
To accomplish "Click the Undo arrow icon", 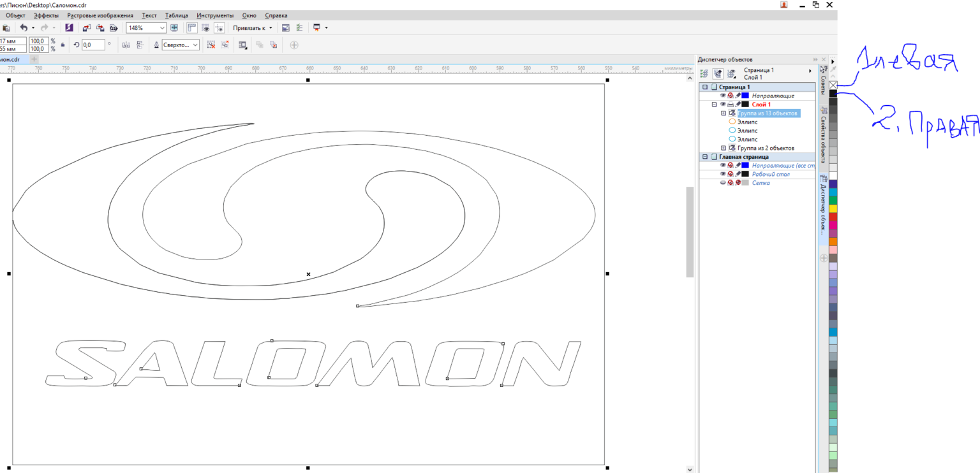I will coord(24,28).
